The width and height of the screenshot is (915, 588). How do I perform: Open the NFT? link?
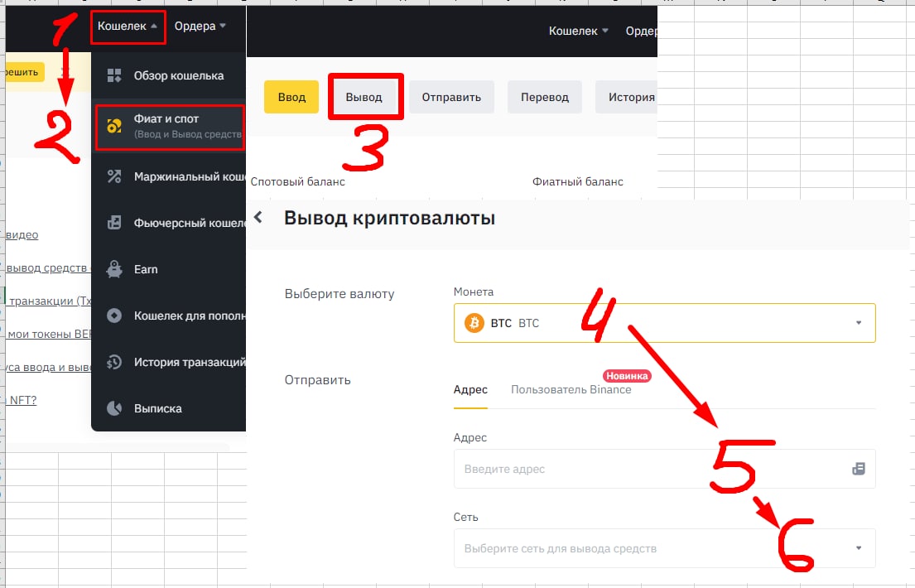point(23,401)
